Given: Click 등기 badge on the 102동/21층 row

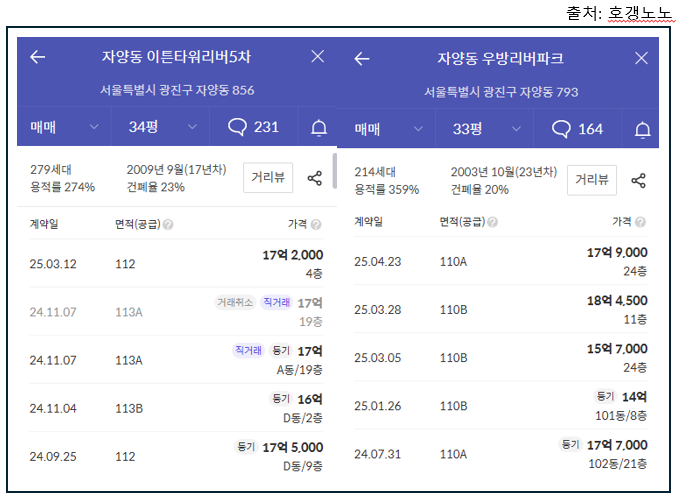Looking at the screenshot, I should tap(570, 444).
